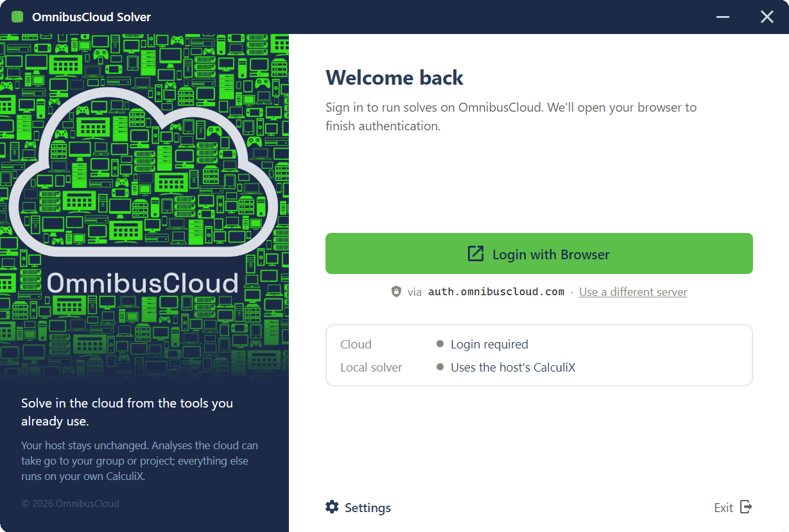
Task: Click the Exit button
Action: coord(733,508)
